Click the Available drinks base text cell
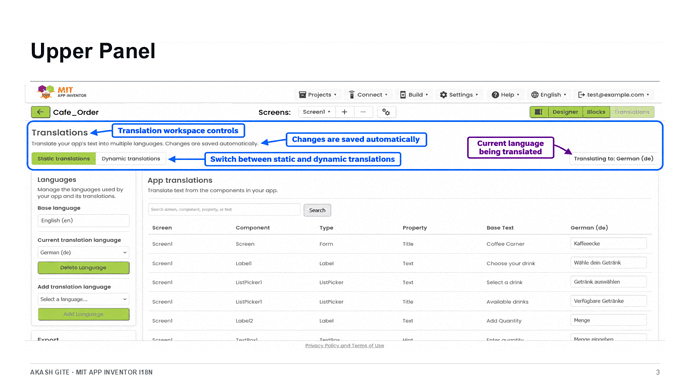Viewport: 690px width, 388px height. coord(507,302)
